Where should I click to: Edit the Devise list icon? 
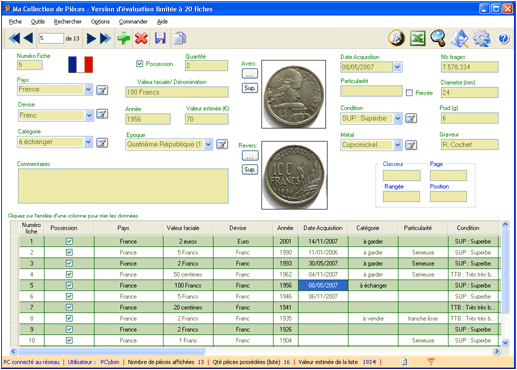click(x=102, y=114)
